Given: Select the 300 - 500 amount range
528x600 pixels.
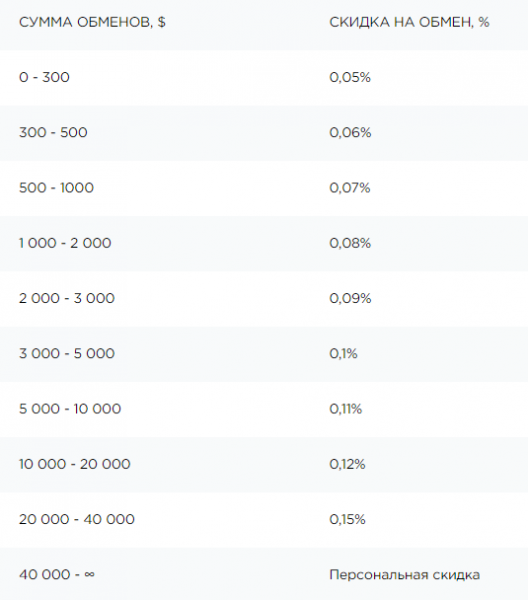Looking at the screenshot, I should (53, 132).
